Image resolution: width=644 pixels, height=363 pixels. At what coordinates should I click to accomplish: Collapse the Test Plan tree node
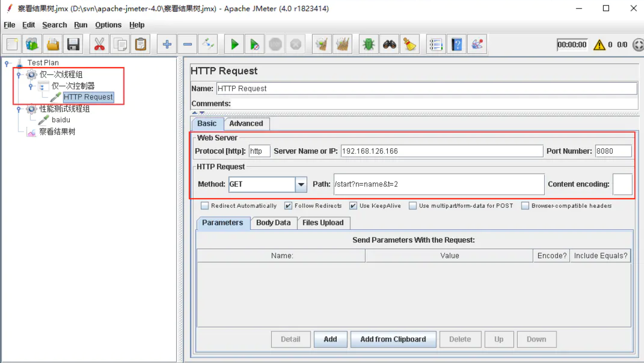click(6, 63)
